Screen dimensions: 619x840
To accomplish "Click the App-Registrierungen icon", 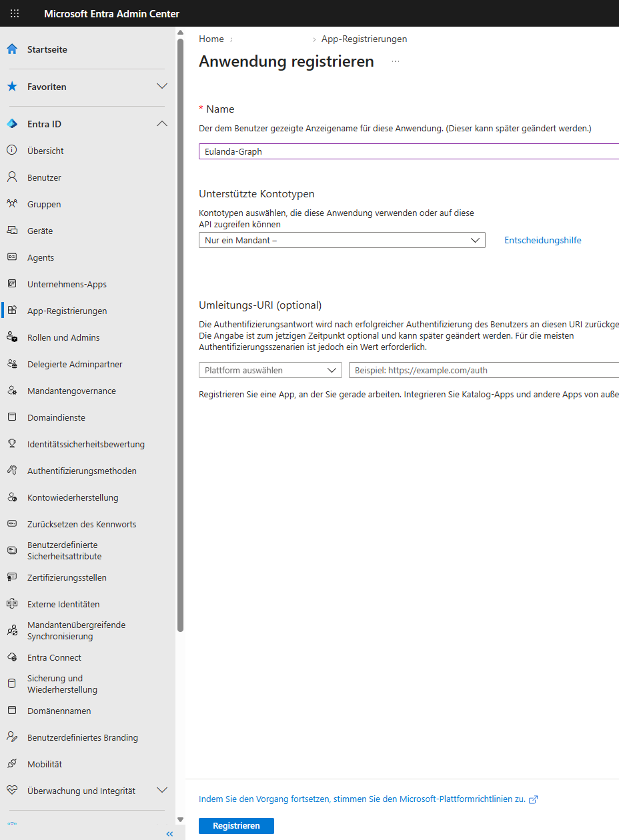I will pyautogui.click(x=12, y=311).
